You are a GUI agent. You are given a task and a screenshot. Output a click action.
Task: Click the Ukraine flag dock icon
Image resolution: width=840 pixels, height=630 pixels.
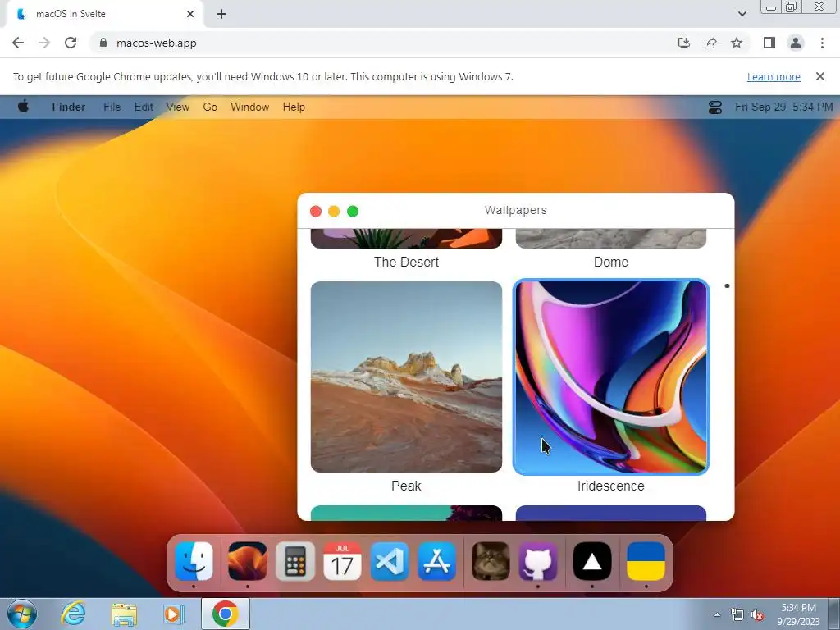646,561
